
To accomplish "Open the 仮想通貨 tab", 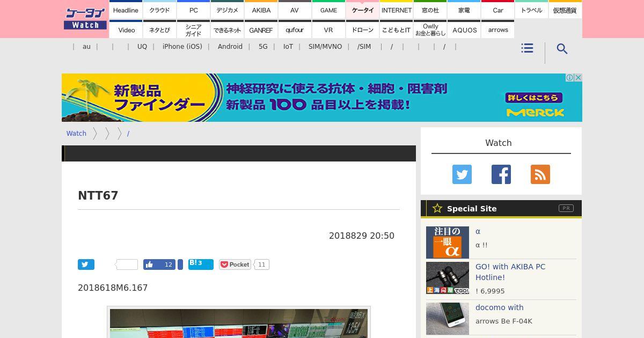I will [565, 10].
